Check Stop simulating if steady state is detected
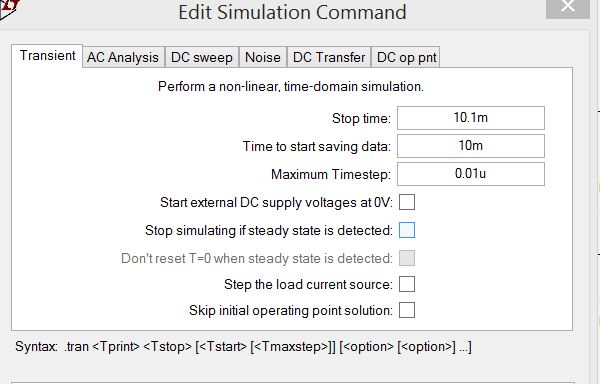The height and width of the screenshot is (384, 600). (407, 230)
